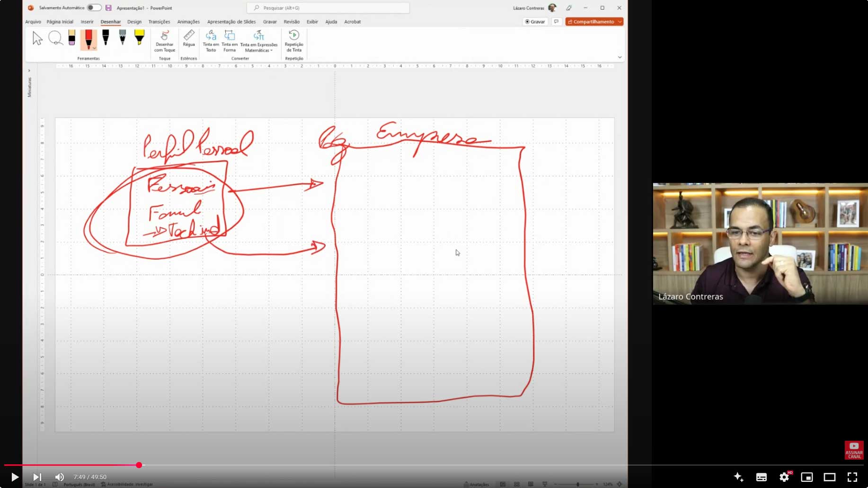
Task: Open red pen options dropdown arrow
Action: [94, 48]
